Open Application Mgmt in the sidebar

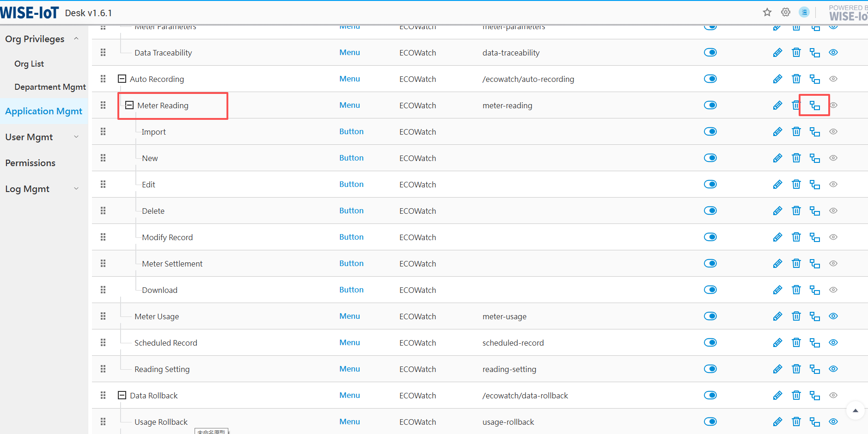[43, 112]
